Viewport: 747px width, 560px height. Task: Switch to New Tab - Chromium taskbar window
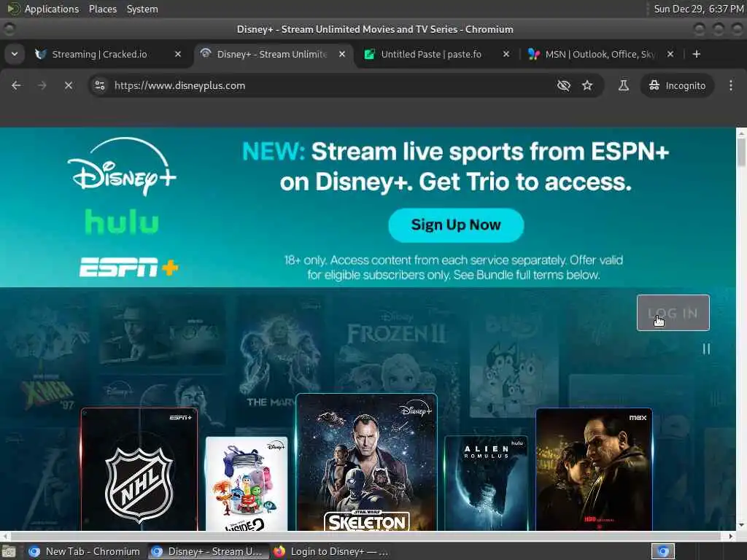pyautogui.click(x=85, y=551)
